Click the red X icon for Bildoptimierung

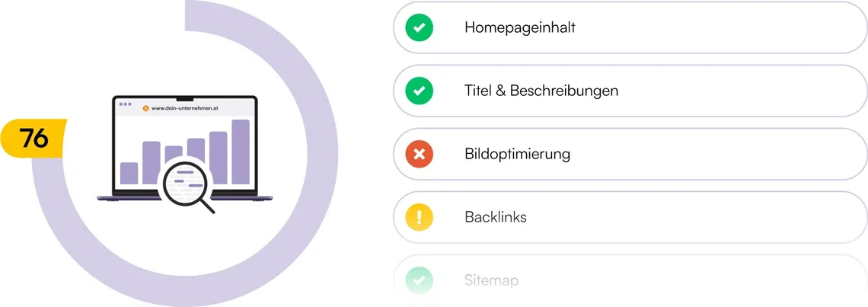[x=419, y=155]
